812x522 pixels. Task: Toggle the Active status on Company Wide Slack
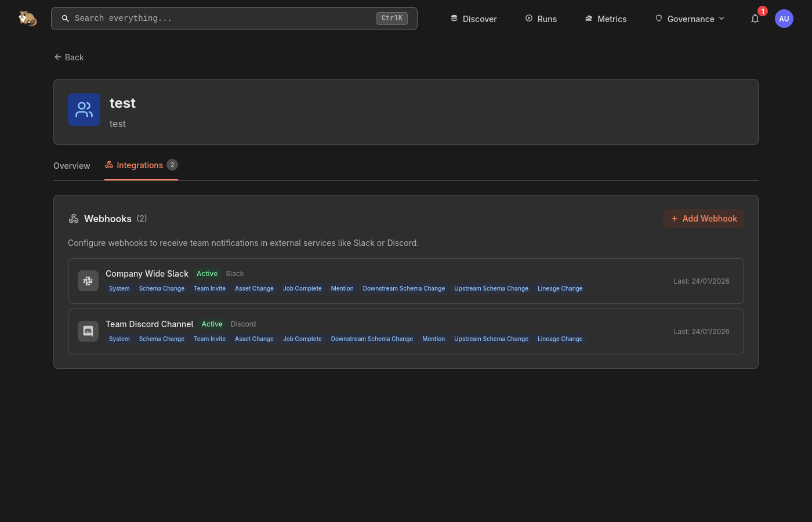tap(207, 273)
